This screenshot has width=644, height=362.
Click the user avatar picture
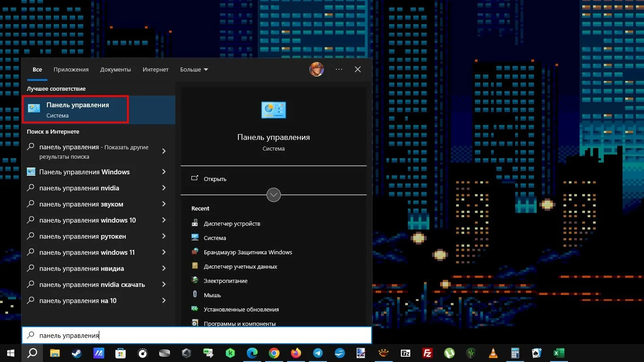click(x=317, y=69)
